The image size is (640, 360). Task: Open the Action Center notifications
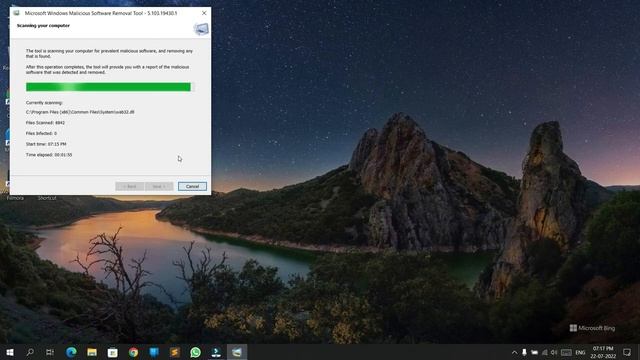point(627,352)
